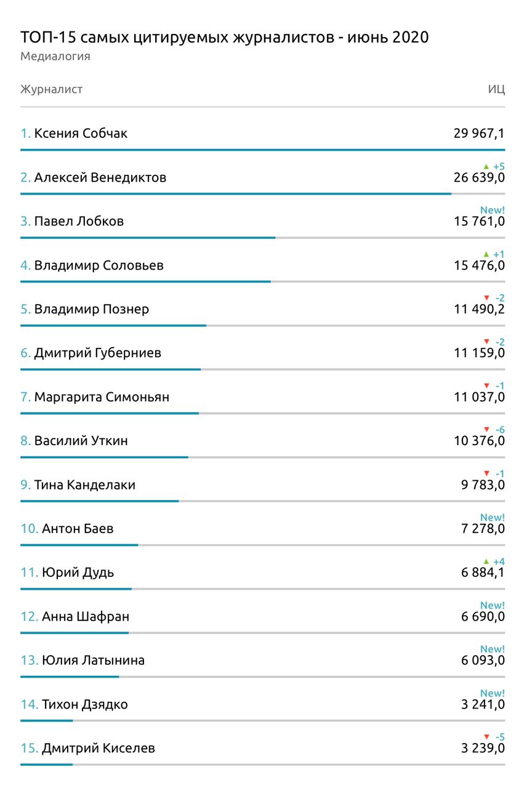Click the Медиалогия source label
Viewport: 532px width, 788px height.
point(55,57)
